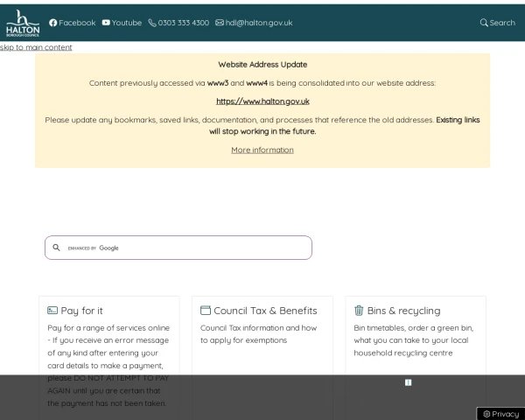Open the hdl@halton.gov.uk email link
The height and width of the screenshot is (420, 525).
pos(254,23)
